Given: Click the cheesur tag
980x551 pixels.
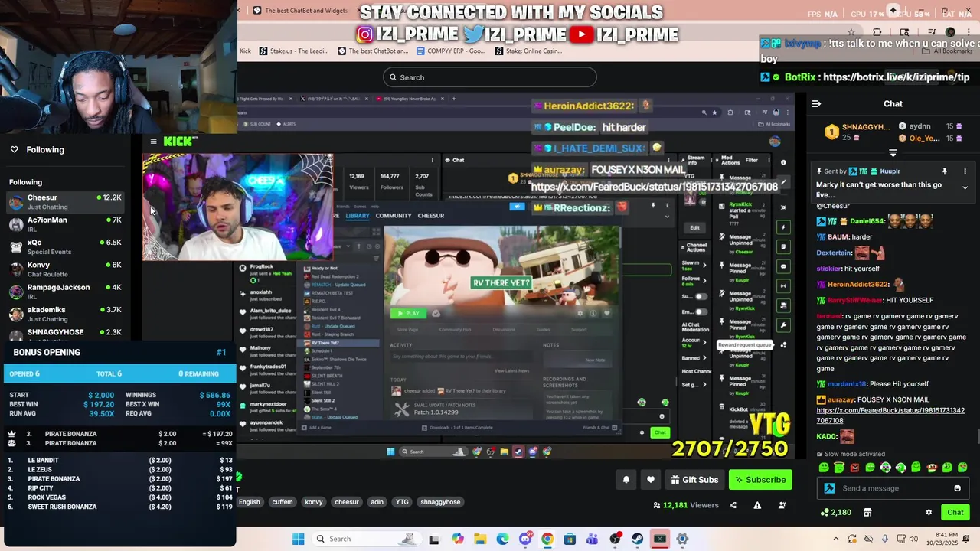Looking at the screenshot, I should [x=347, y=502].
